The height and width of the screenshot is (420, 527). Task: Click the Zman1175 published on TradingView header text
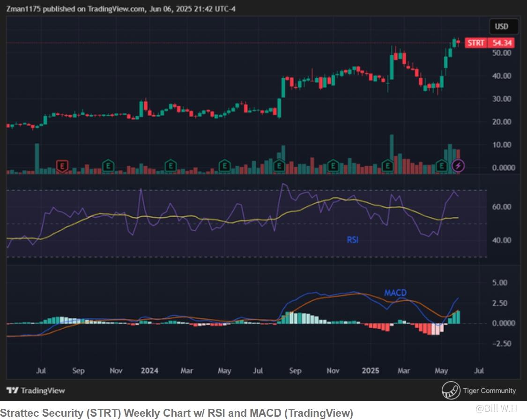[121, 9]
